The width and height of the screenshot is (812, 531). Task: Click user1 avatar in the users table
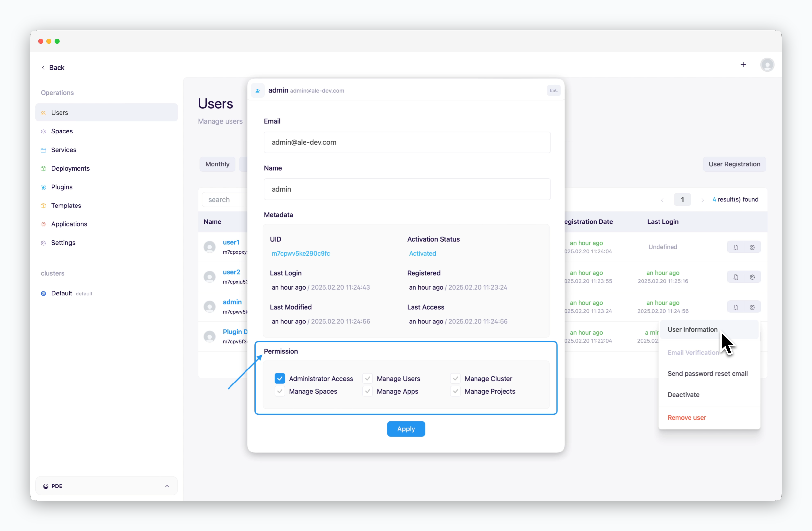coord(210,247)
